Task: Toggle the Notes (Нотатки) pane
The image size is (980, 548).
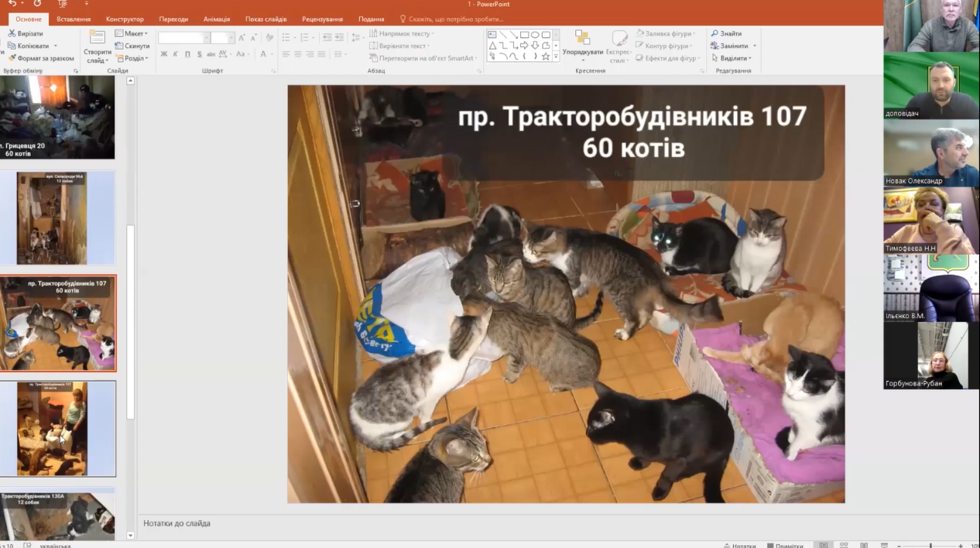Action: (738, 545)
